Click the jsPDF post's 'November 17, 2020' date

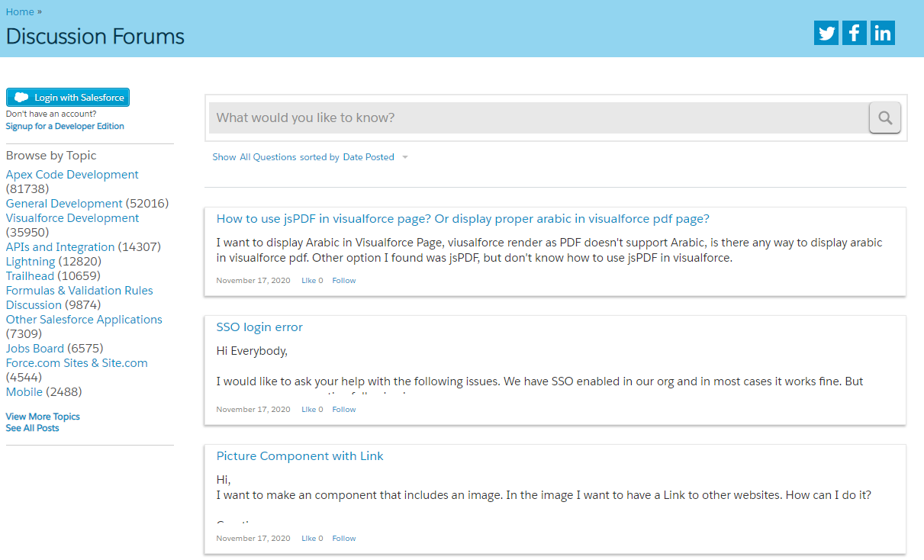click(253, 281)
